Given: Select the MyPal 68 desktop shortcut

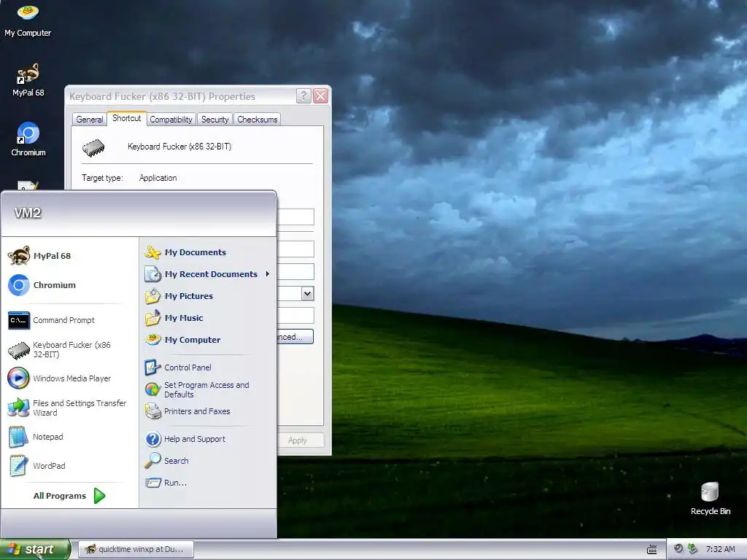Looking at the screenshot, I should [x=28, y=80].
